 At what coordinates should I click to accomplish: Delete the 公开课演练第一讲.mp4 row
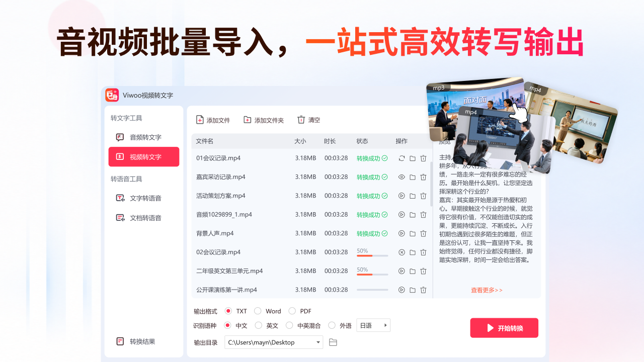point(423,290)
